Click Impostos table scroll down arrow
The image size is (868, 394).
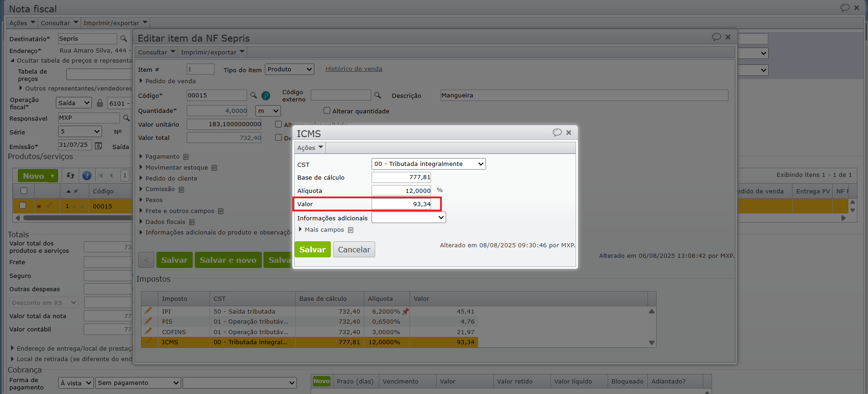pyautogui.click(x=652, y=343)
